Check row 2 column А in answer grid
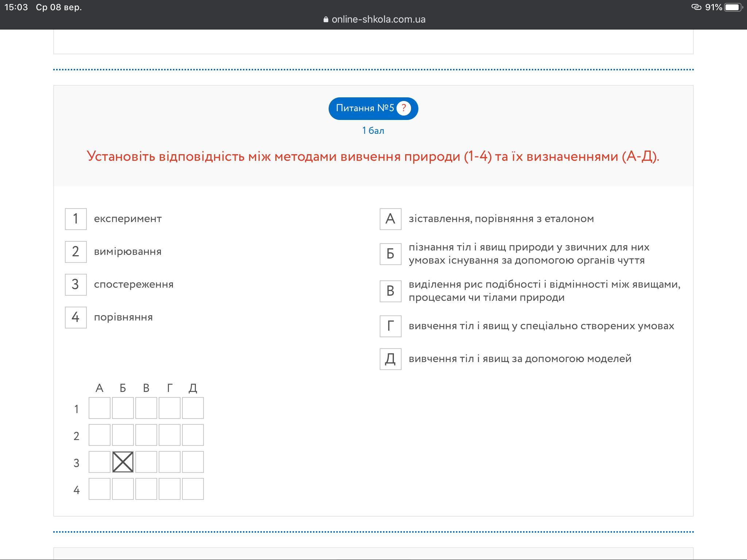747x560 pixels. point(99,435)
